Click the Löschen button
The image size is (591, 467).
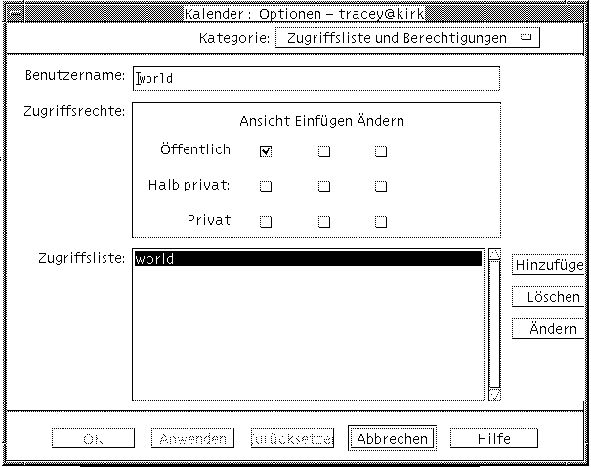[548, 297]
